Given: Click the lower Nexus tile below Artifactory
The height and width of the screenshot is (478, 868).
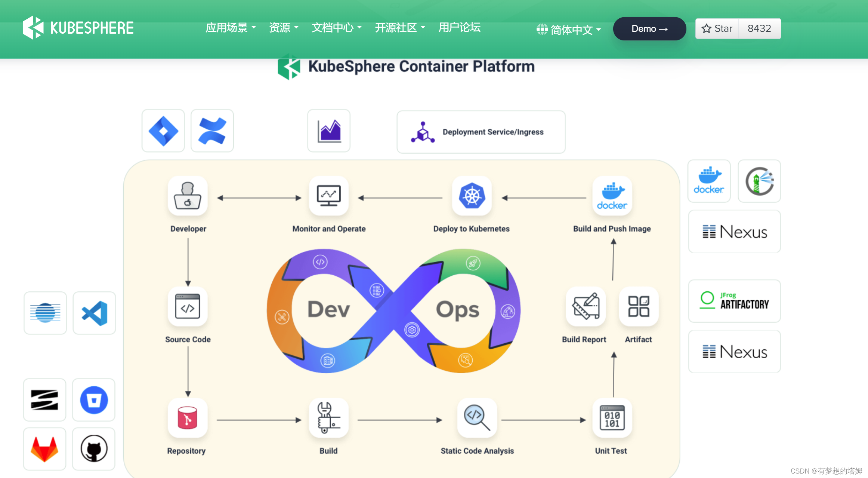Looking at the screenshot, I should coord(735,352).
